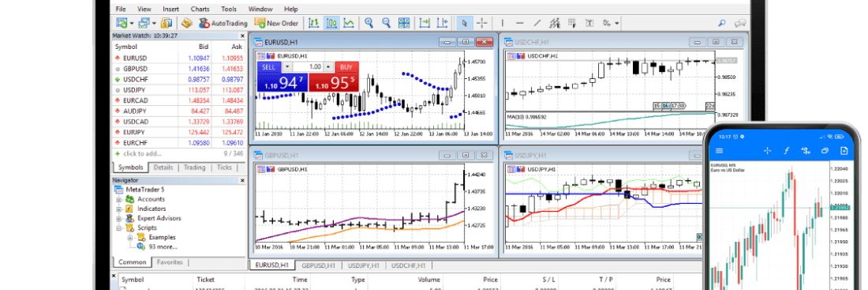Toggle AutoTrading
This screenshot has width=868, height=290.
(x=223, y=23)
